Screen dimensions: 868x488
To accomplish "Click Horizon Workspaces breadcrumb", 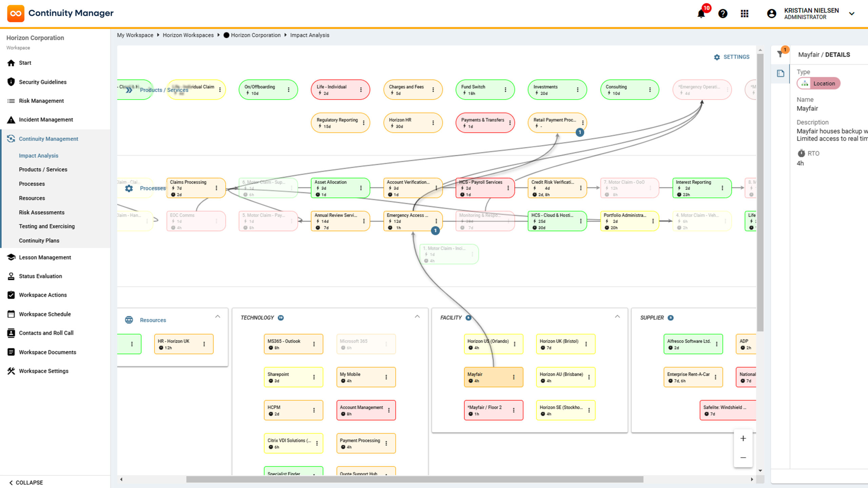I will click(188, 35).
